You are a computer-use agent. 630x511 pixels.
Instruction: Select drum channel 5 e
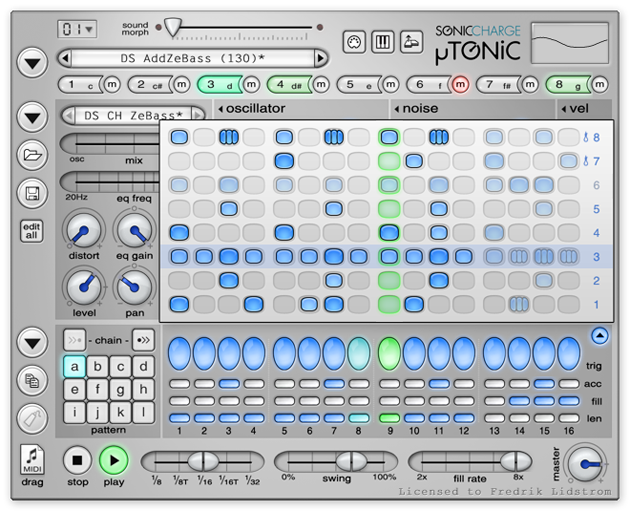coord(359,84)
